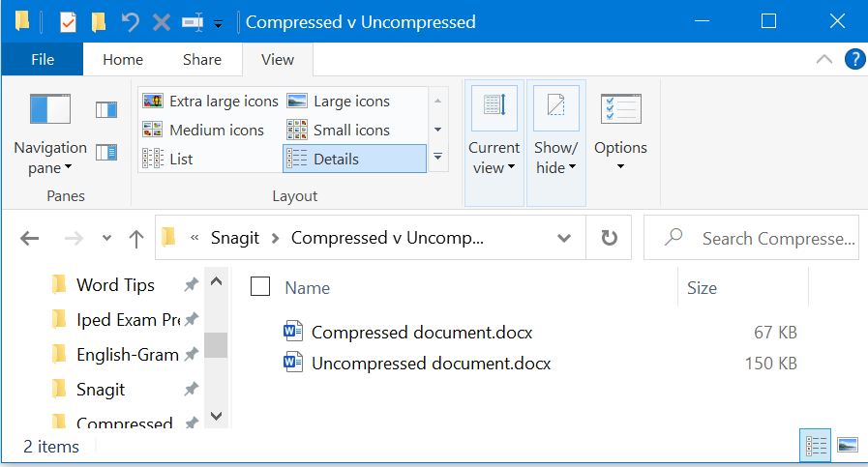Open Snagit folder in navigation pane
This screenshot has width=868, height=467.
point(101,389)
